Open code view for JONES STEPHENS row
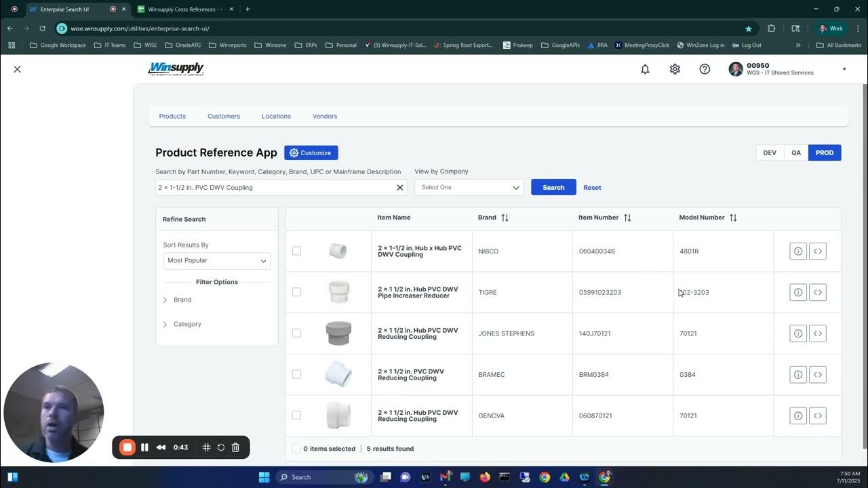Viewport: 868px width, 488px height. click(818, 333)
